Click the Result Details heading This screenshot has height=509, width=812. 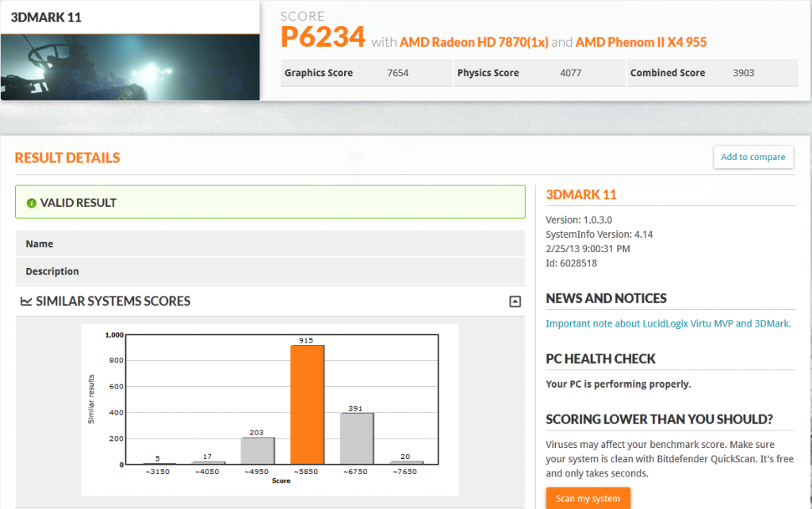(67, 158)
